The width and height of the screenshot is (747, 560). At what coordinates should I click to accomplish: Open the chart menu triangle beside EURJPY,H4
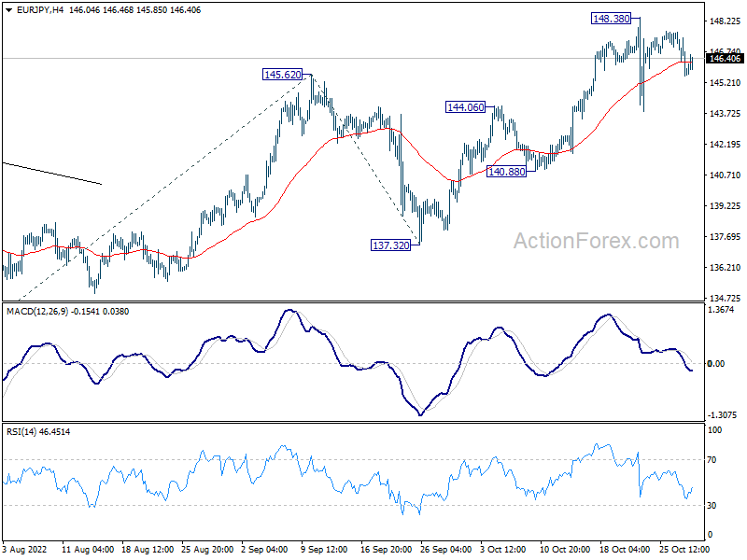[8, 10]
